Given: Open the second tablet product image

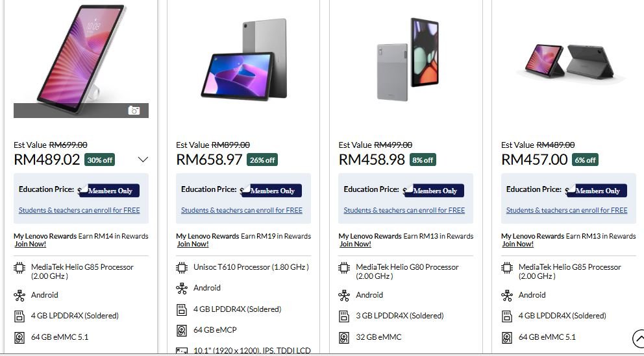Looking at the screenshot, I should click(243, 58).
